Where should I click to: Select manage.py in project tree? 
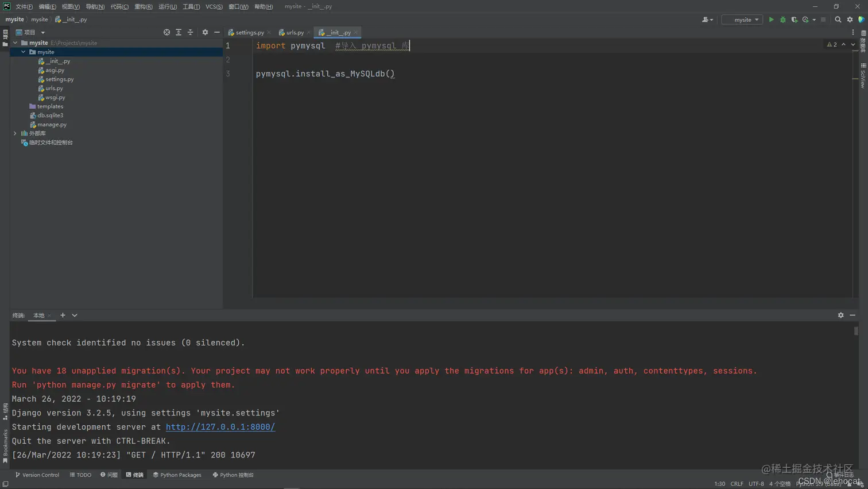coord(48,125)
